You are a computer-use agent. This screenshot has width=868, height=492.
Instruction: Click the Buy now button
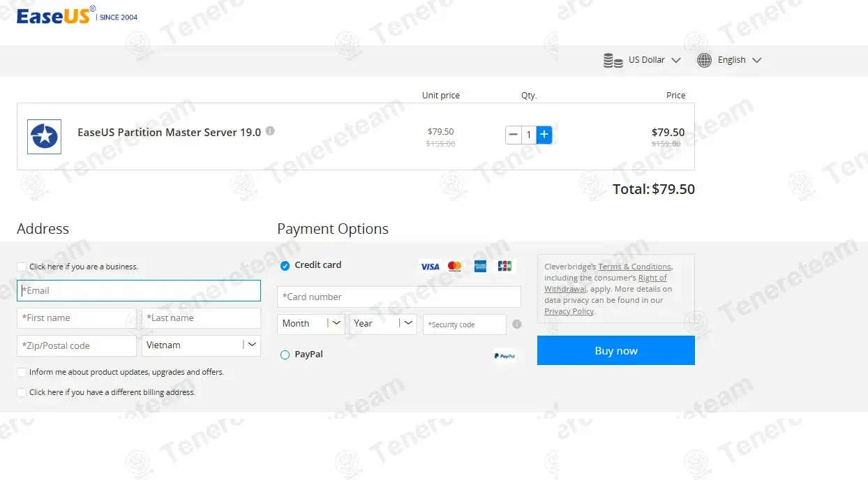coord(615,350)
